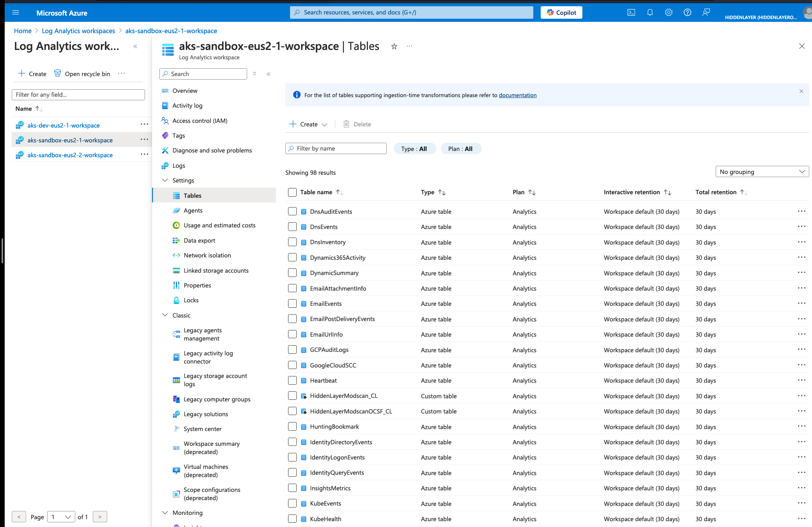Open the notifications bell
The width and height of the screenshot is (812, 527).
coord(650,12)
